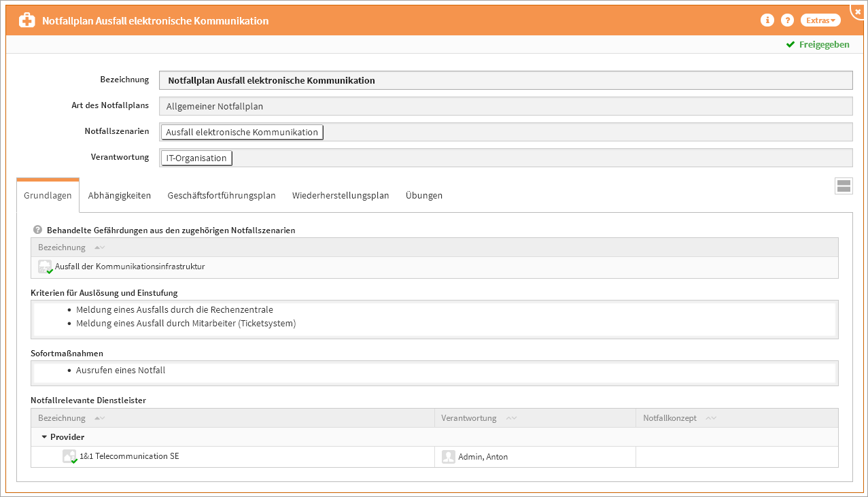
Task: Click the info icon in header
Action: (767, 20)
